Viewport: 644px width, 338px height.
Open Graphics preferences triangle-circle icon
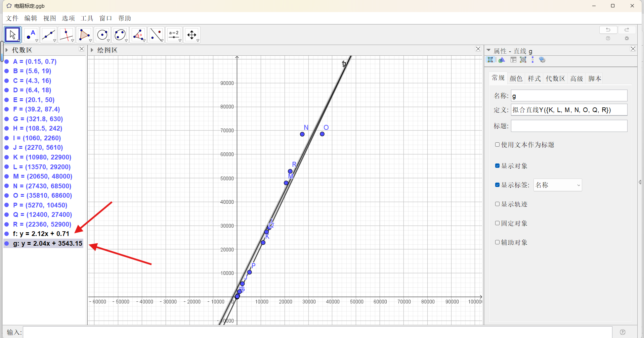pos(502,60)
